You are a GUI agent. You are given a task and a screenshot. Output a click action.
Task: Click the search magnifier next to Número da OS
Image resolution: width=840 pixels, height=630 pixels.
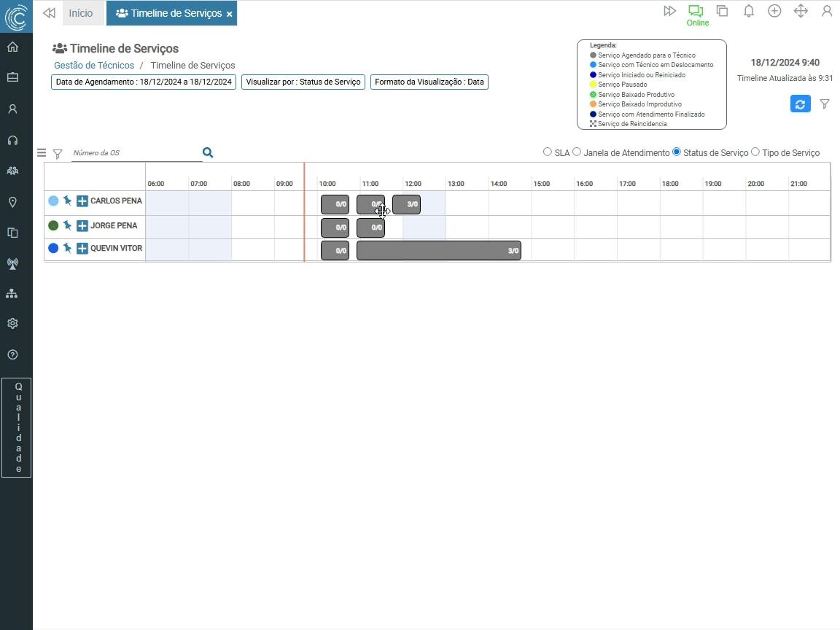(208, 152)
